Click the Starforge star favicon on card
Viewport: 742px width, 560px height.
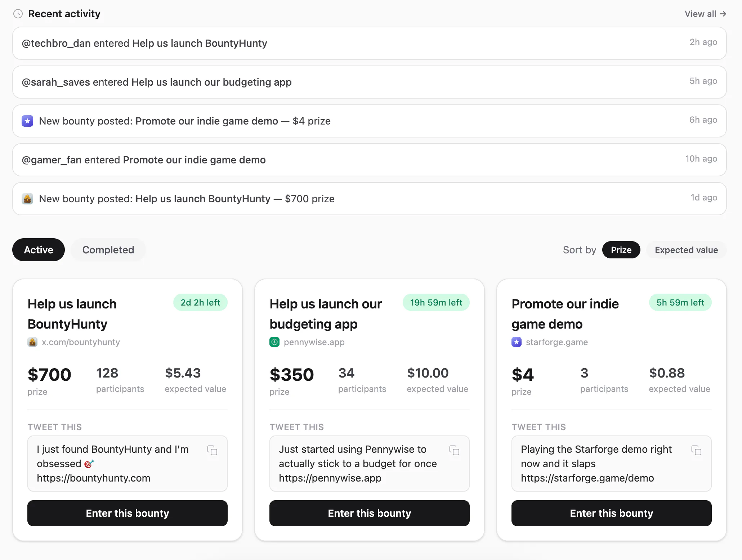(517, 342)
